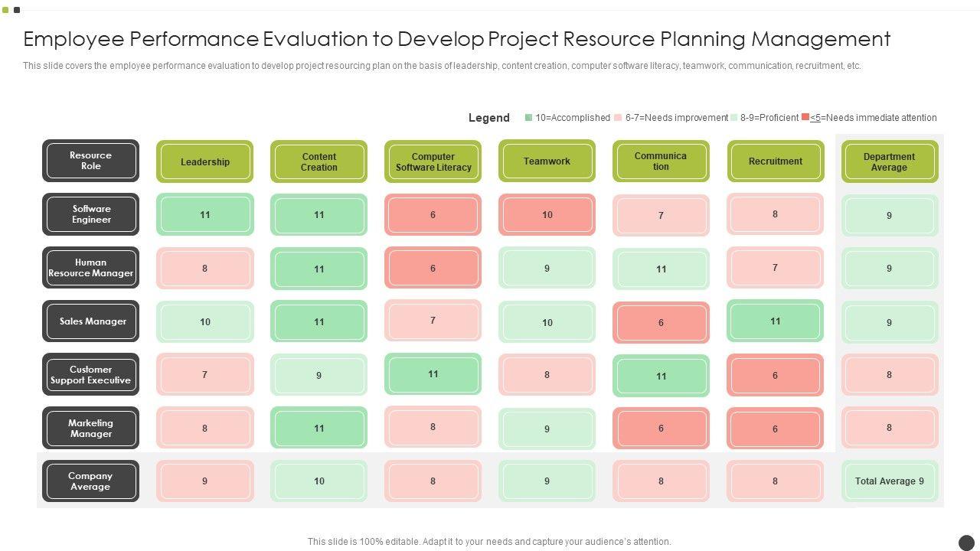Click the Total Average 9 cell
Screen dimensions: 980x551
pyautogui.click(x=889, y=481)
